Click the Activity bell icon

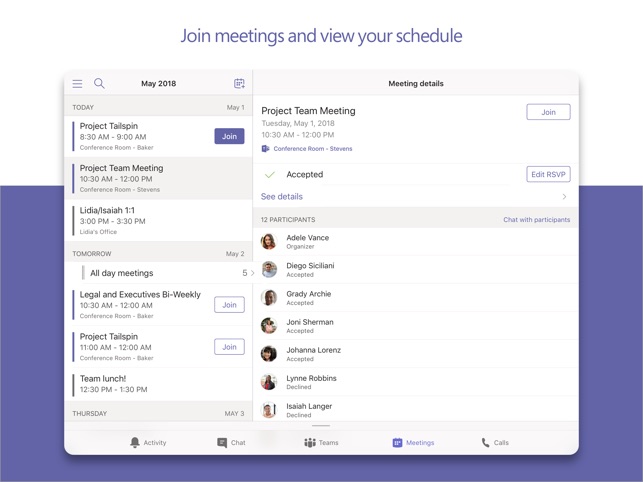(x=135, y=442)
